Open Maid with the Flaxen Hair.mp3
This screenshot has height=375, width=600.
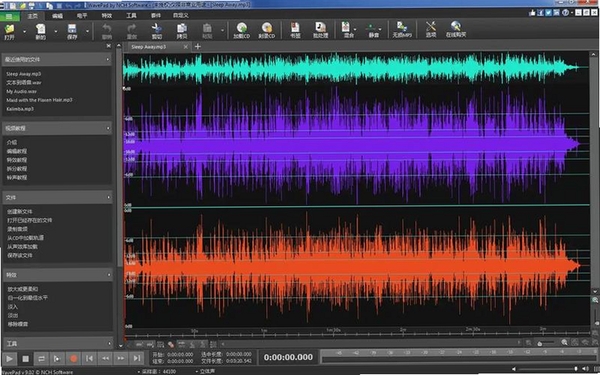[39, 100]
